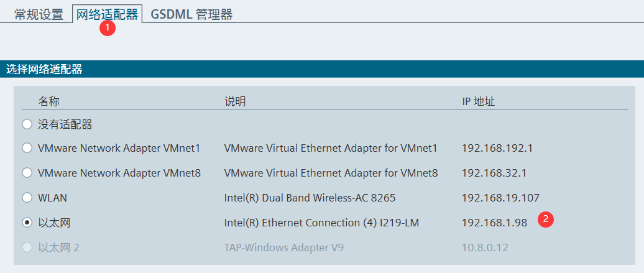Screen dimensions: 644x273
Task: Select VMware Network Adapter VMnet8 radio button
Action: [27, 173]
